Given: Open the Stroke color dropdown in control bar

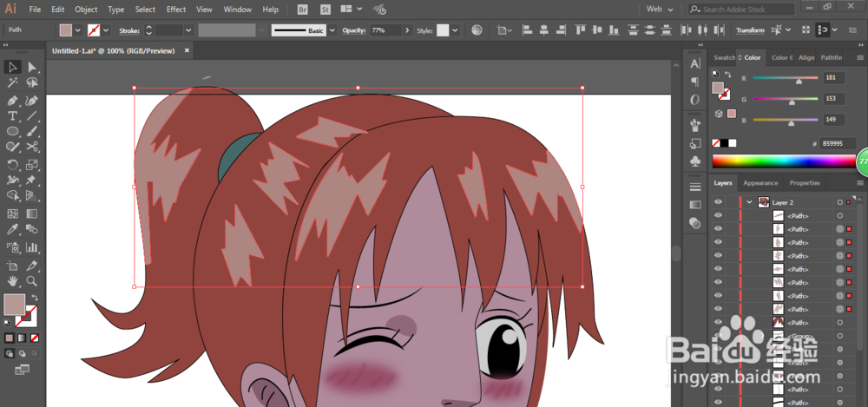Looking at the screenshot, I should click(x=106, y=30).
